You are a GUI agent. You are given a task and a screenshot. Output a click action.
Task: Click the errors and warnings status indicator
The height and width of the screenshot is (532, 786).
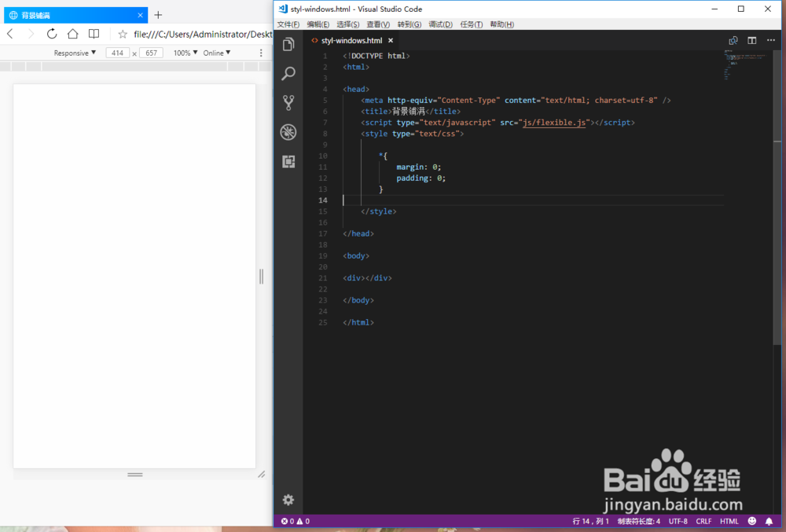[x=296, y=521]
